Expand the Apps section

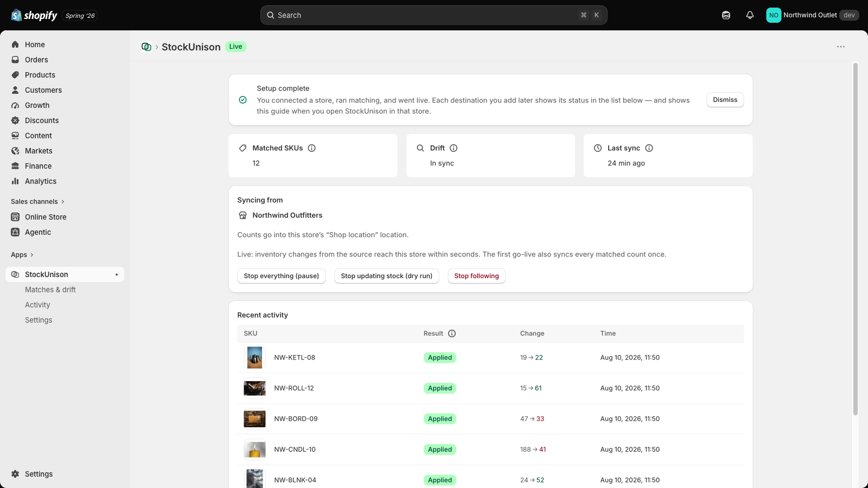tap(22, 255)
